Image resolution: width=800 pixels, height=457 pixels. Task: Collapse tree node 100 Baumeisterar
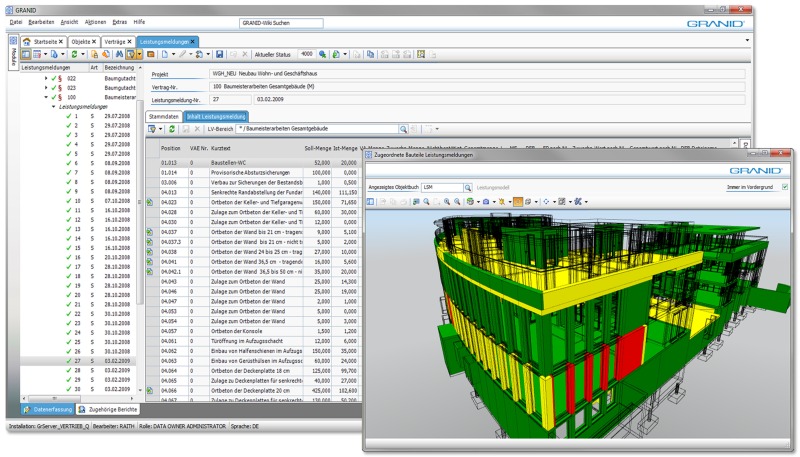point(46,97)
